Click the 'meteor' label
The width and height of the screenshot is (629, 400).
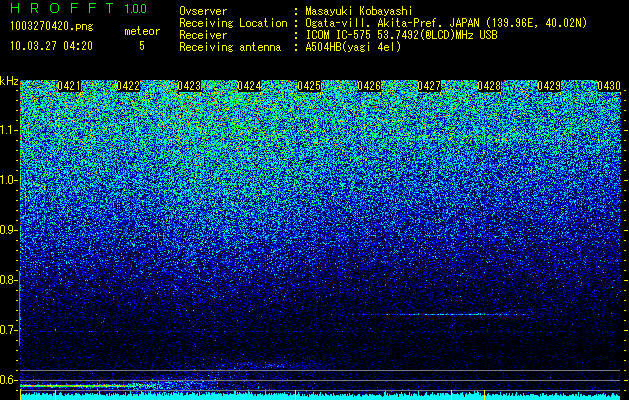(x=142, y=31)
